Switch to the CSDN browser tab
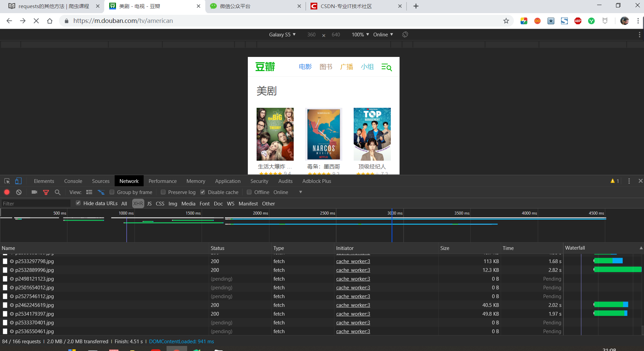Viewport: 644px width, 351px height. click(356, 6)
